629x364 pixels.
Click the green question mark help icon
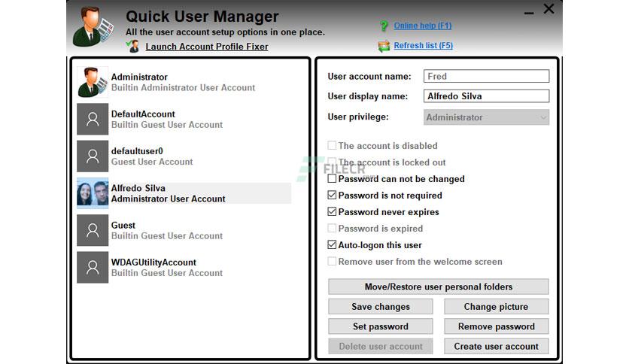click(384, 26)
